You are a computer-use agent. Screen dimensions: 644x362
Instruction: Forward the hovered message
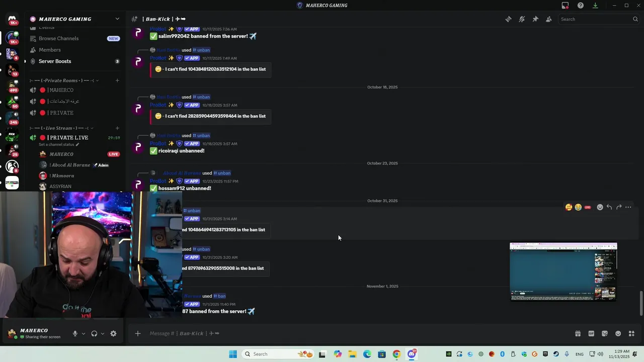tap(619, 207)
